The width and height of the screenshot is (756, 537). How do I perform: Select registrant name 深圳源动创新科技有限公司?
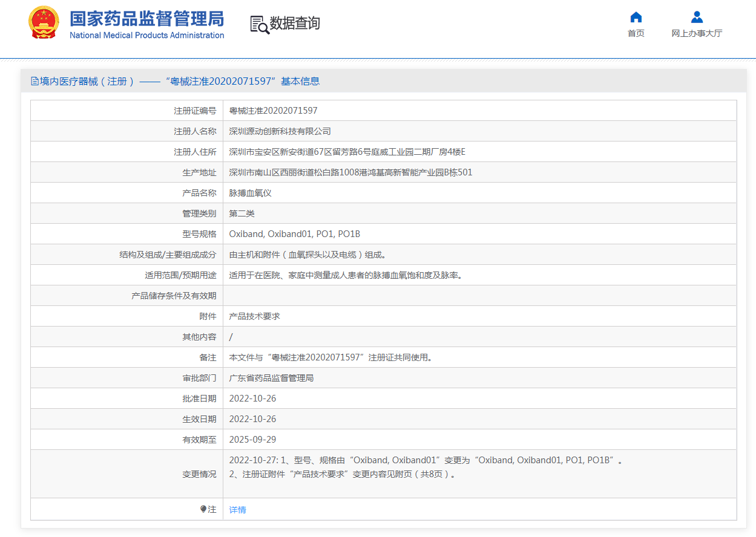coord(280,131)
